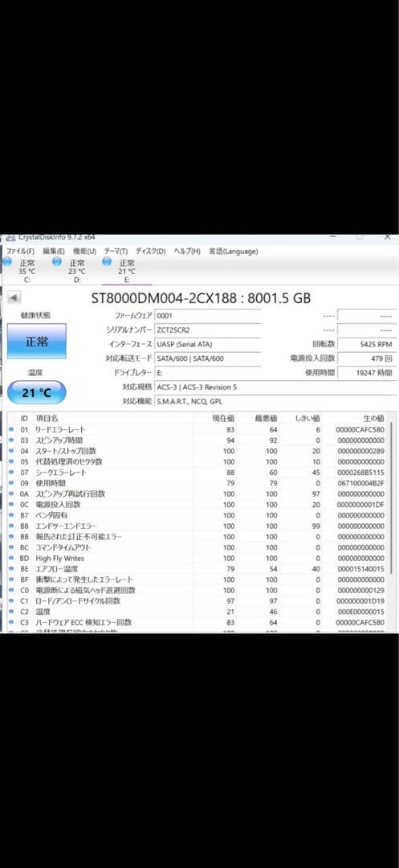
Task: Click the status dot for attribute BE
Action: (11, 568)
